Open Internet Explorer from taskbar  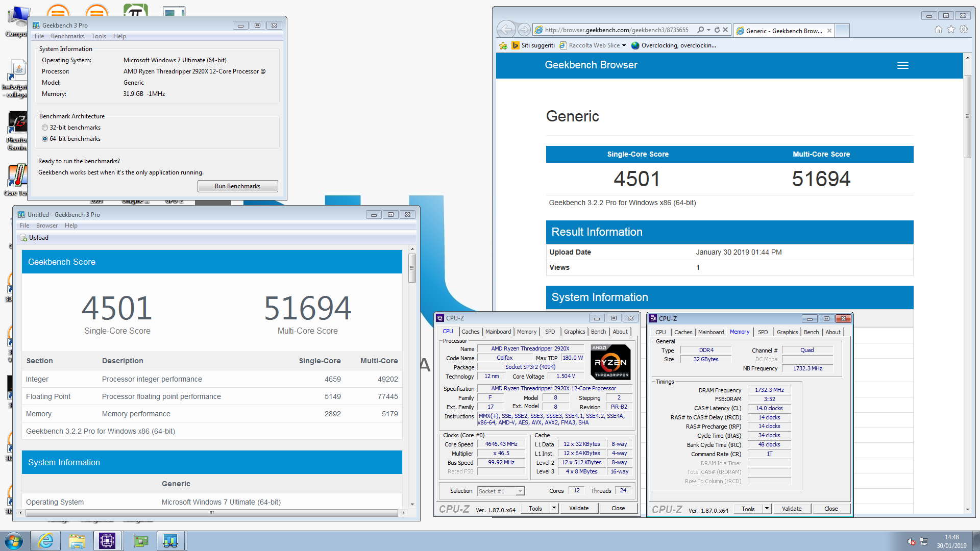(x=46, y=541)
